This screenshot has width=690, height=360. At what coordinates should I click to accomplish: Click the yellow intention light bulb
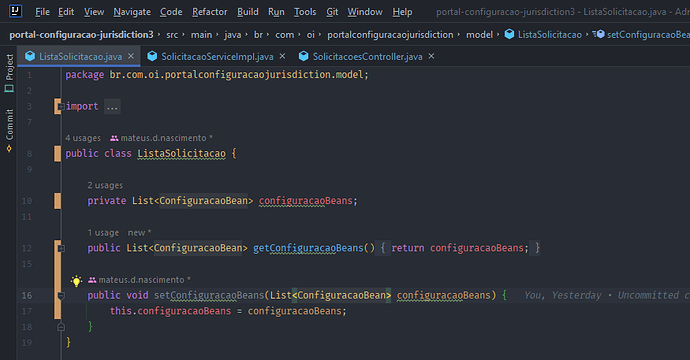click(76, 281)
